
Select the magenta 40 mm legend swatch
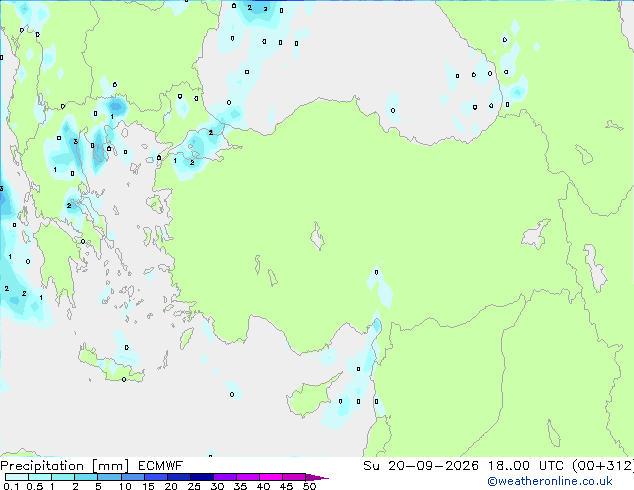click(271, 477)
